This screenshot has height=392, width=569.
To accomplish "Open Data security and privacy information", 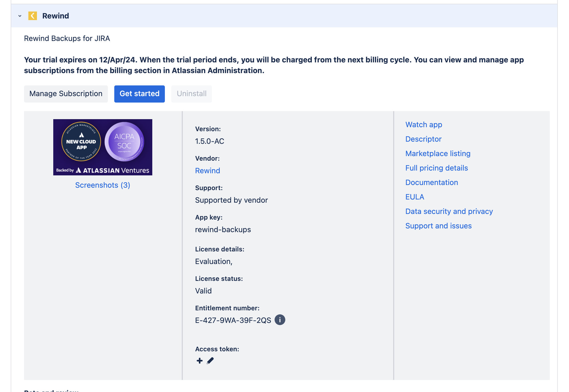I will [449, 211].
